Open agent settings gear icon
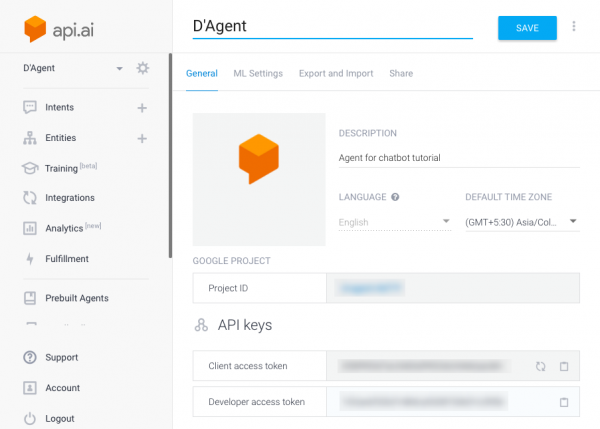Screen dimensions: 600x429 coord(143,68)
